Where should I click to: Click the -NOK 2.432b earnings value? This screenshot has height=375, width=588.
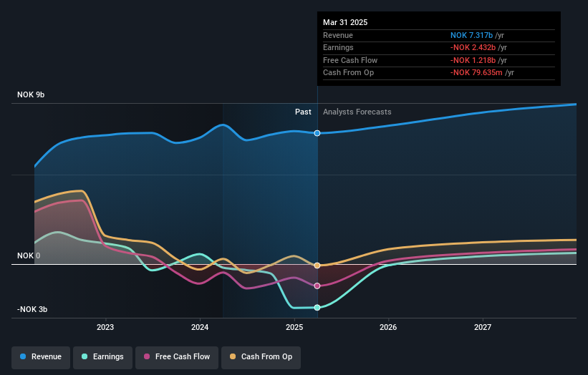tap(473, 47)
